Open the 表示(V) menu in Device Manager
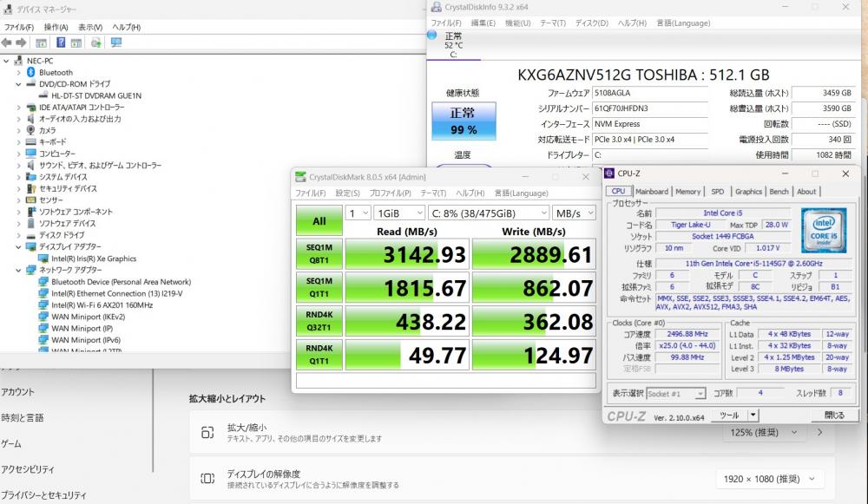 click(x=90, y=27)
